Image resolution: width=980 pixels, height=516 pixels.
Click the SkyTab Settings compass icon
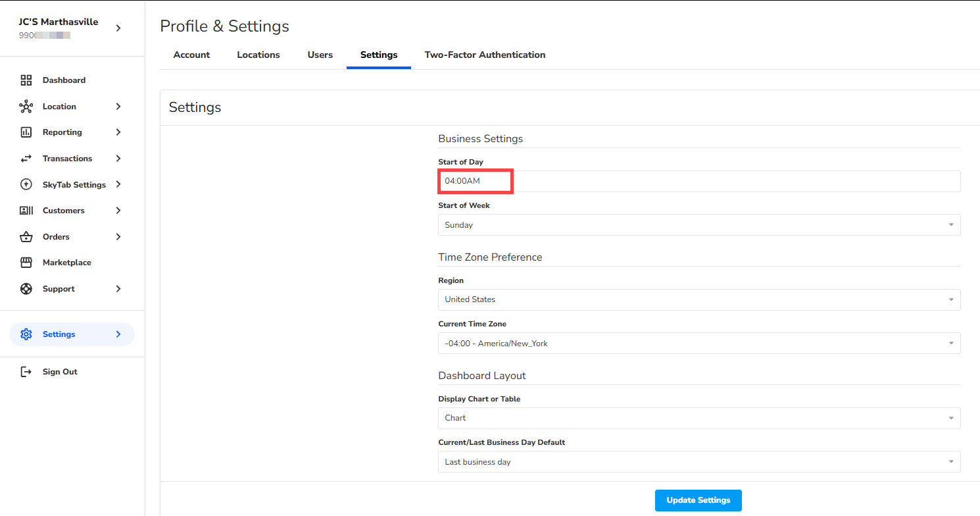26,185
